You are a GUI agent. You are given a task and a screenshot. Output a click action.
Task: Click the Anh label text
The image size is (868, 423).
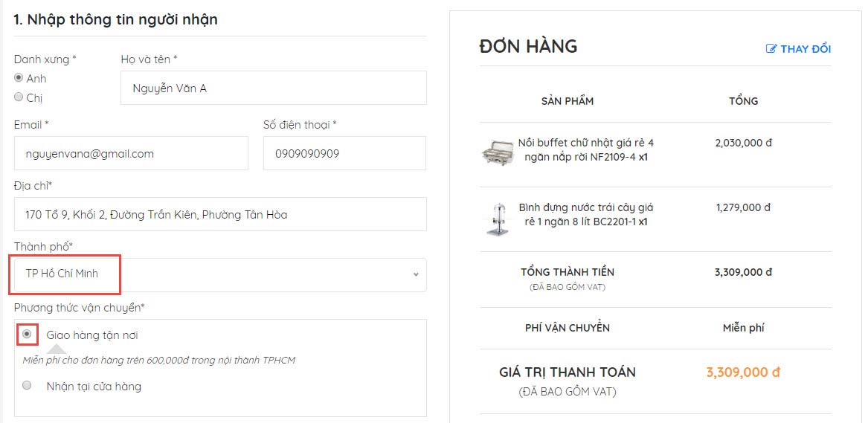36,78
